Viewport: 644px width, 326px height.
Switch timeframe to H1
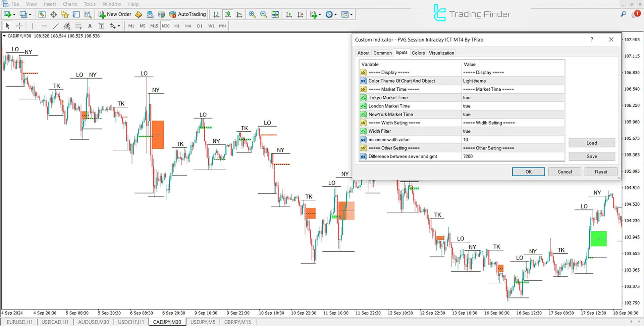177,26
